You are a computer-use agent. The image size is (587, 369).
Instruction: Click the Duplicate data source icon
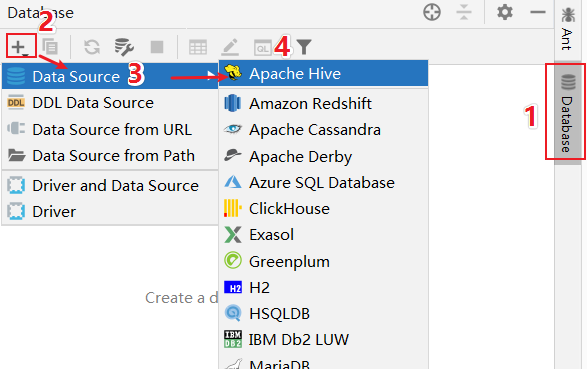49,47
